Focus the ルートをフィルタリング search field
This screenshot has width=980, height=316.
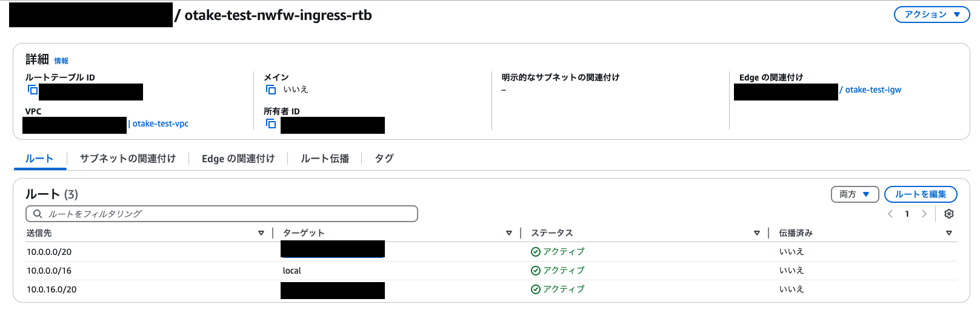pyautogui.click(x=222, y=214)
